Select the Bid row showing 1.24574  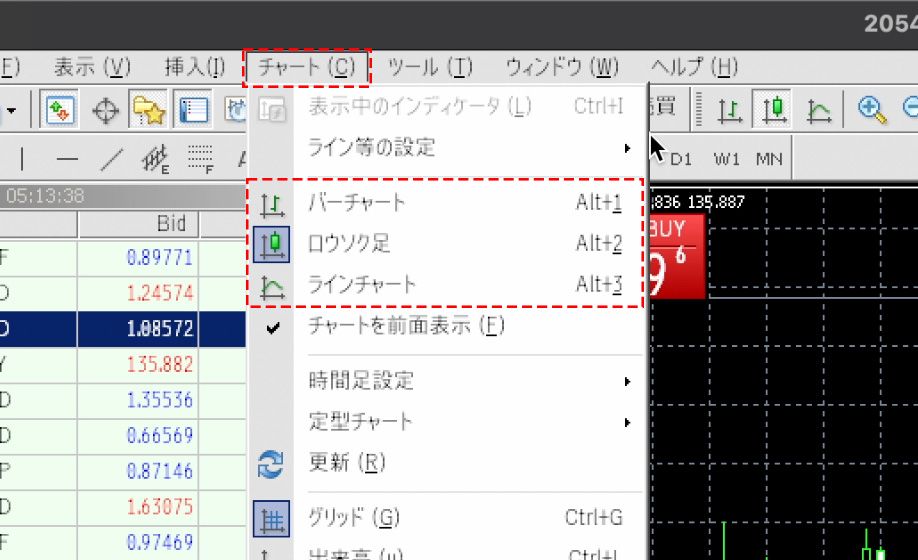[x=160, y=294]
